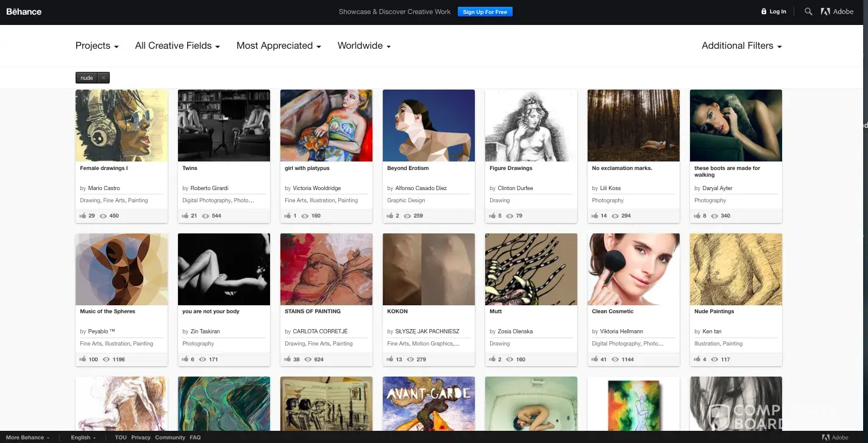Click the search magnifier icon

808,12
